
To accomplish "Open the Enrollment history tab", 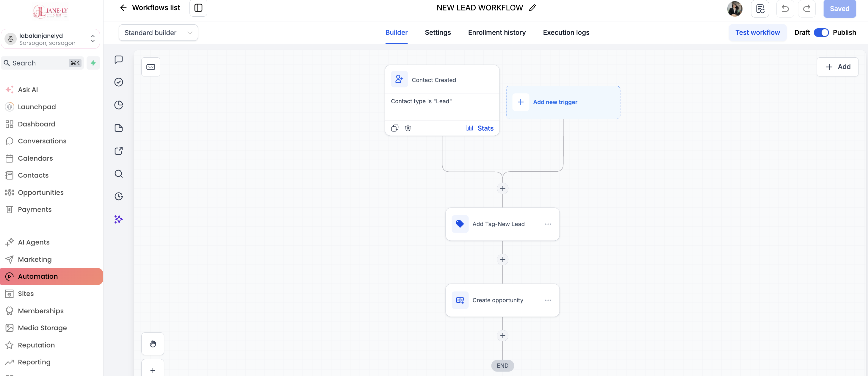I will (497, 33).
